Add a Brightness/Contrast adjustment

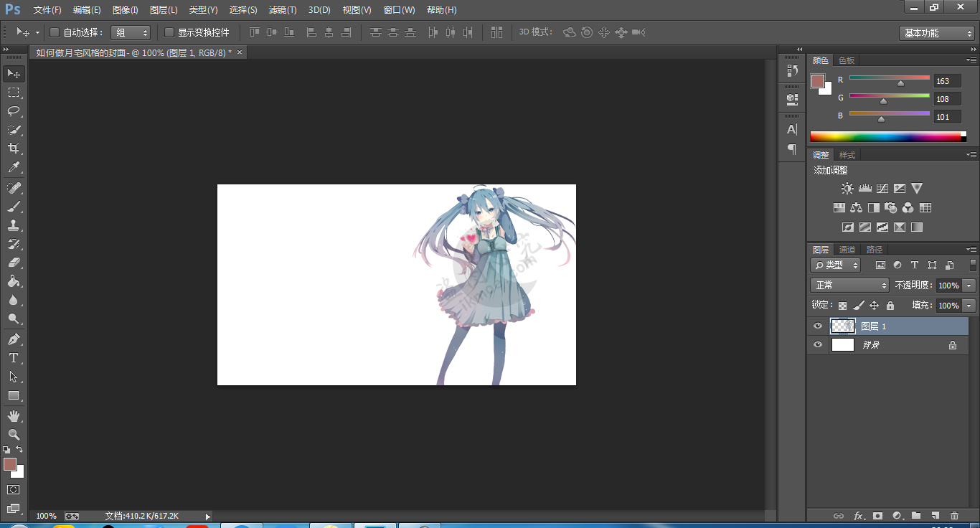click(x=847, y=189)
